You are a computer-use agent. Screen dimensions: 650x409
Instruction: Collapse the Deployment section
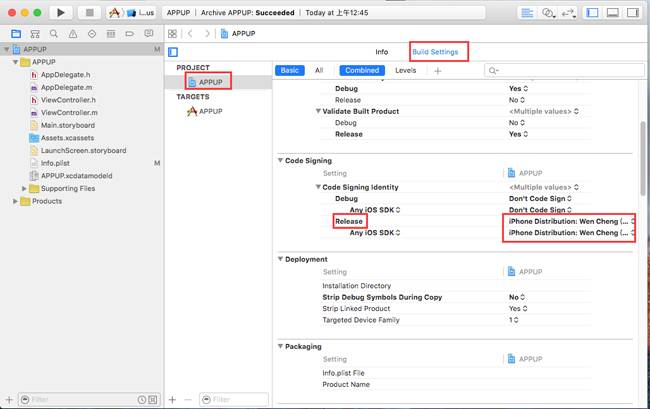pyautogui.click(x=281, y=259)
